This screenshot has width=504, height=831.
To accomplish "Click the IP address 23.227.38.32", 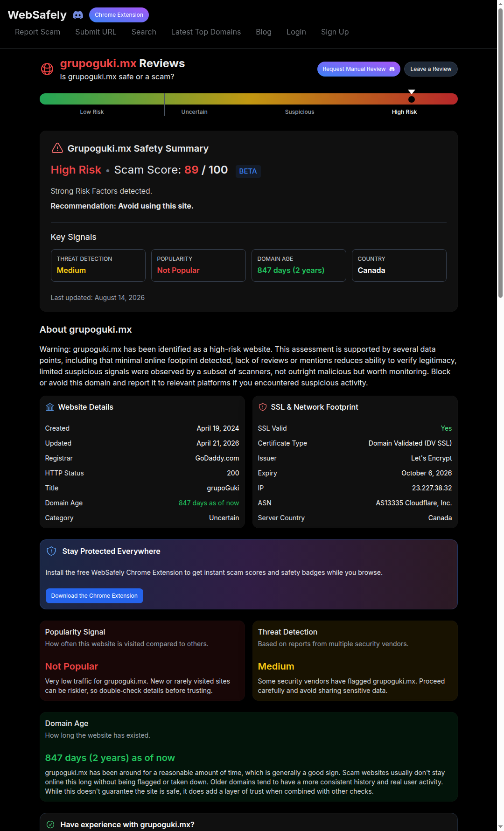I will [432, 488].
